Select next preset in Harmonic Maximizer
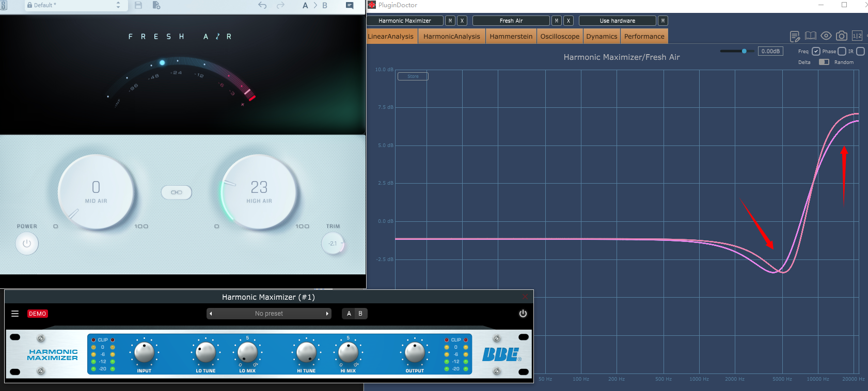This screenshot has height=391, width=868. 327,314
